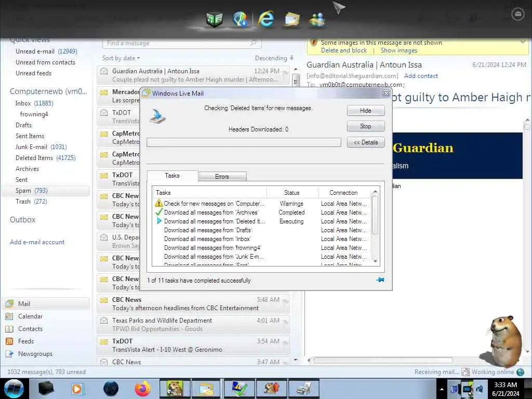Viewport: 532px width, 399px height.
Task: Click Add contact link
Action: pos(421,76)
